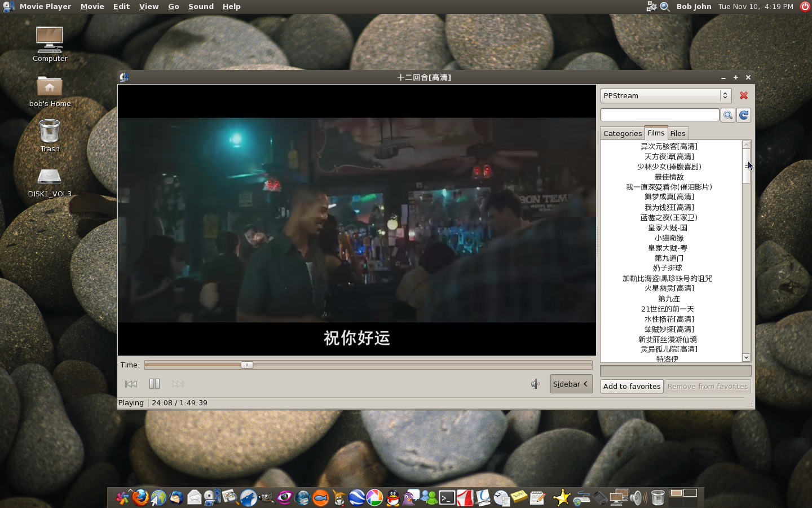Open the Computer desktop icon
This screenshot has height=508, width=812.
[x=50, y=44]
